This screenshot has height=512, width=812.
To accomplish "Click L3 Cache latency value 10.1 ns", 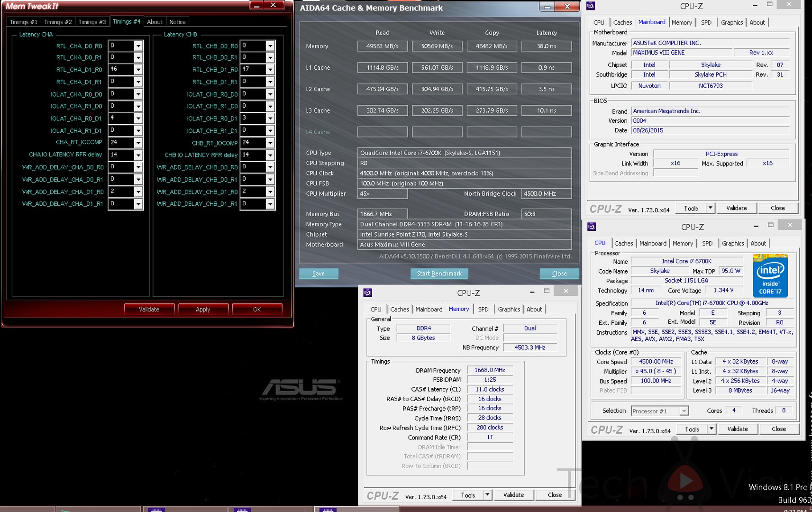I will [547, 110].
